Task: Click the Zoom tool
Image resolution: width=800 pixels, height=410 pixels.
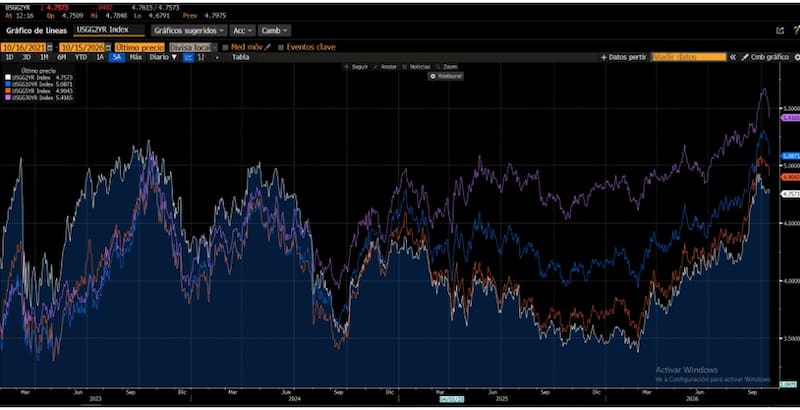Action: [x=446, y=67]
